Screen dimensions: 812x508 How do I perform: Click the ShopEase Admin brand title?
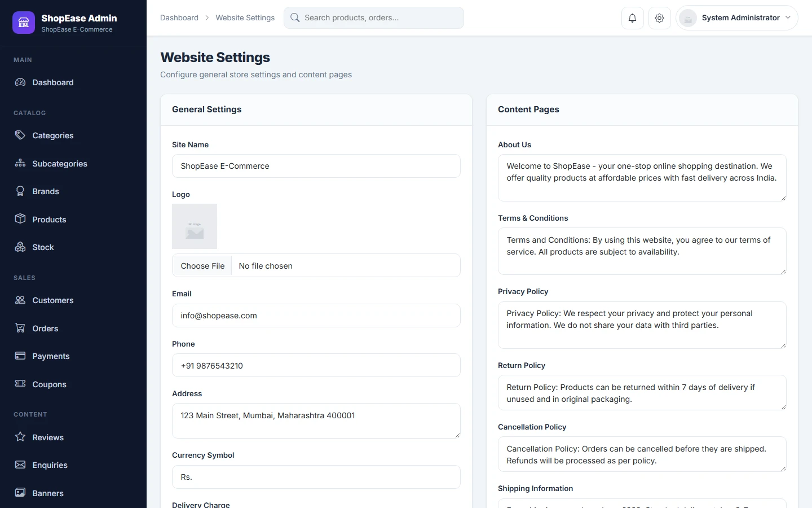click(x=79, y=18)
